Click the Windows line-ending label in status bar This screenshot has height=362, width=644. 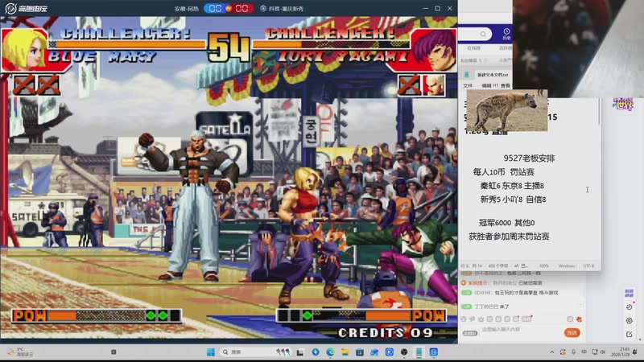568,266
